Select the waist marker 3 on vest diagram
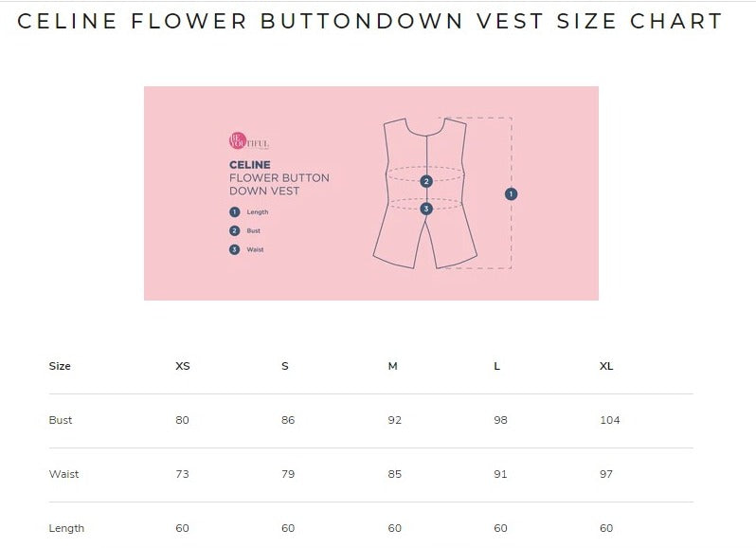Viewport: 756px width, 548px height. point(426,208)
